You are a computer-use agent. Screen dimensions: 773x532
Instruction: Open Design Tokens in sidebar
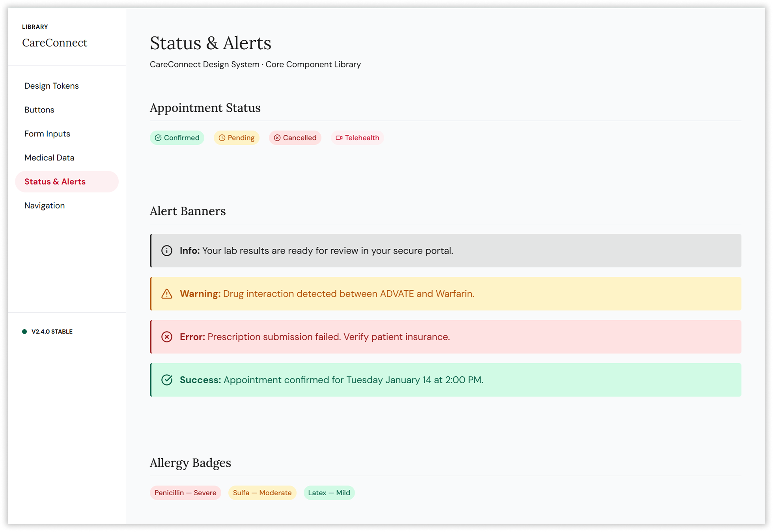tap(52, 86)
